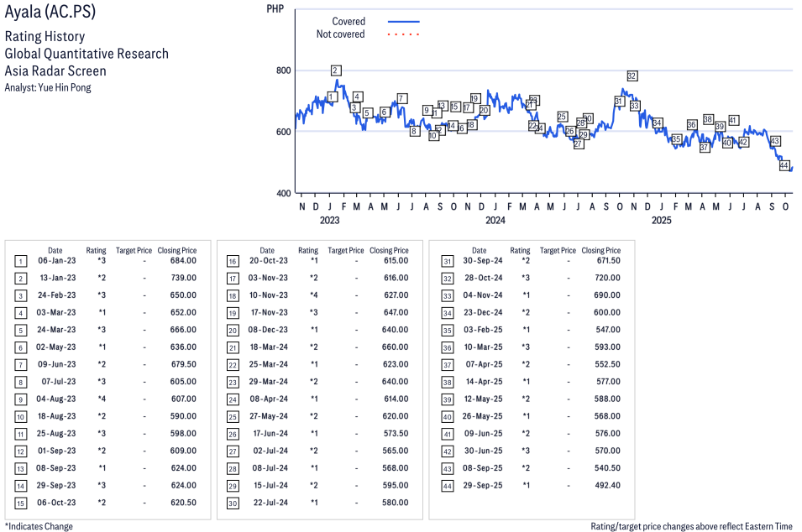Image resolution: width=802 pixels, height=532 pixels.
Task: Click the 739.00 closing price cell
Action: (182, 278)
